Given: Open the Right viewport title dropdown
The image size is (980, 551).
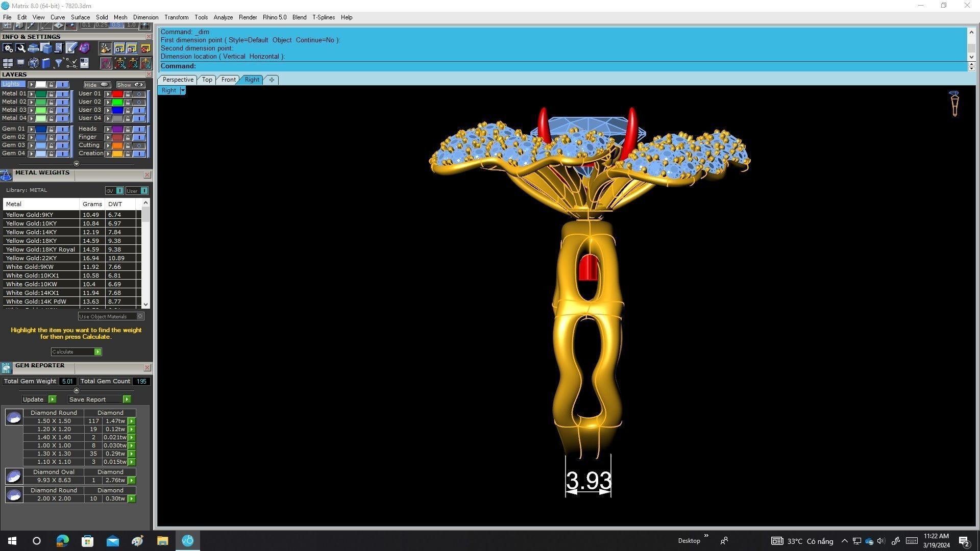Looking at the screenshot, I should pos(182,90).
